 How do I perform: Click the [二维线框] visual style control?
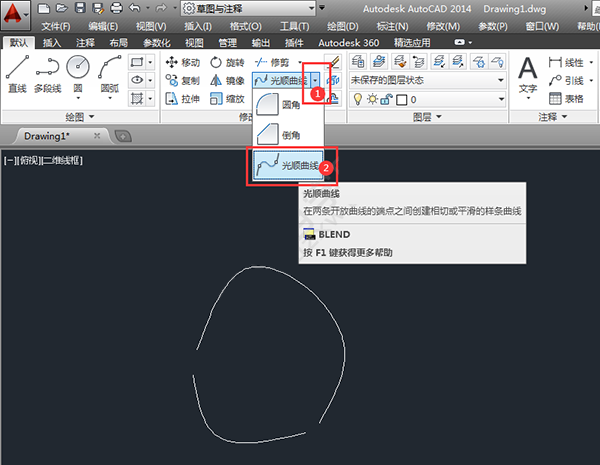pyautogui.click(x=62, y=160)
